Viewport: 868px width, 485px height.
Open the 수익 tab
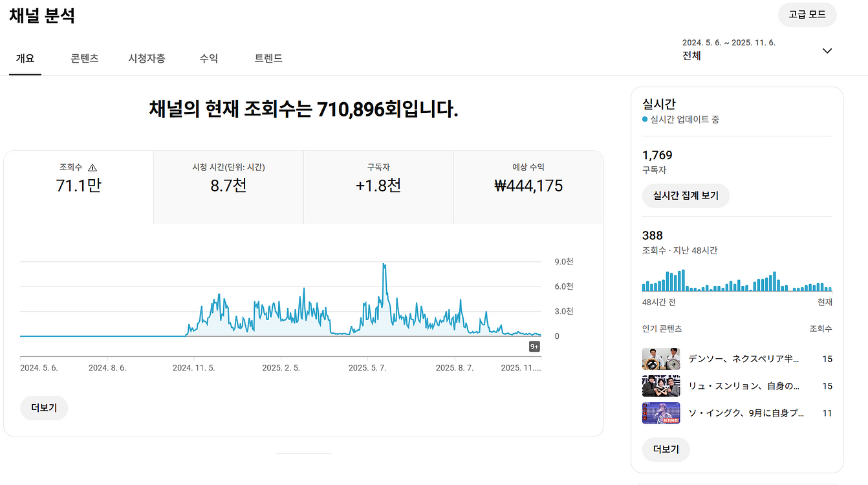click(x=209, y=58)
